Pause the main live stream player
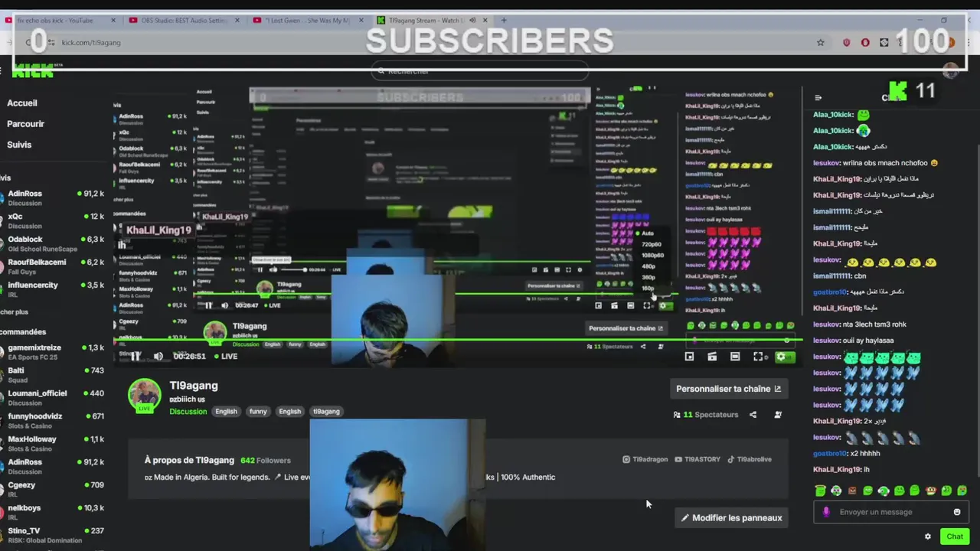Image resolution: width=980 pixels, height=551 pixels. (x=135, y=356)
